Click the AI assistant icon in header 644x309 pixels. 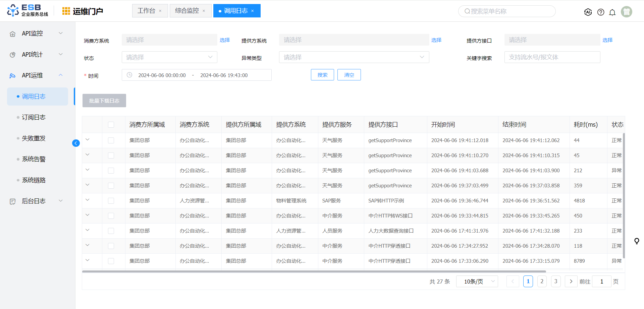point(588,12)
